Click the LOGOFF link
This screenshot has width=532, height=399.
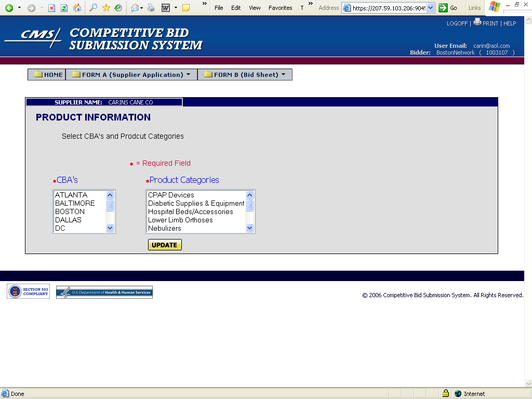457,23
